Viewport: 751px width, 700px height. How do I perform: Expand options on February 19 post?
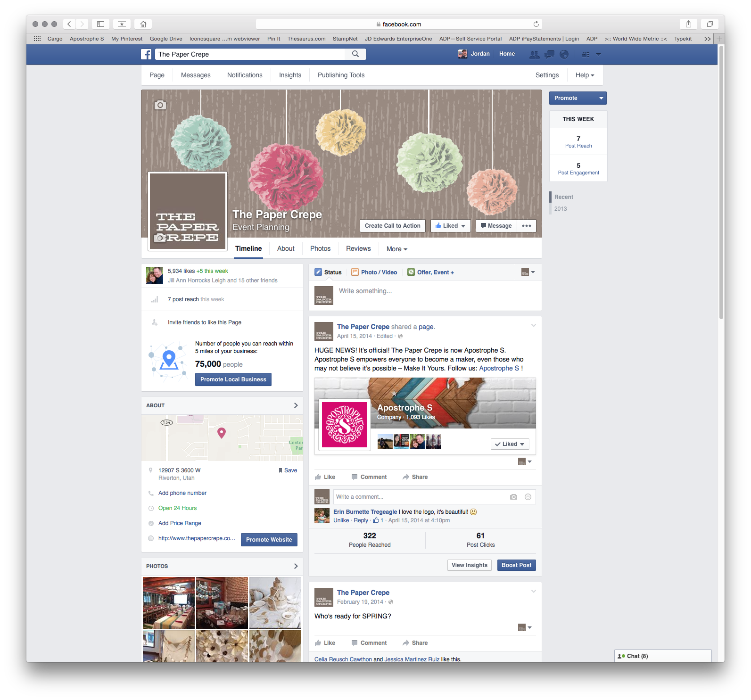point(534,591)
